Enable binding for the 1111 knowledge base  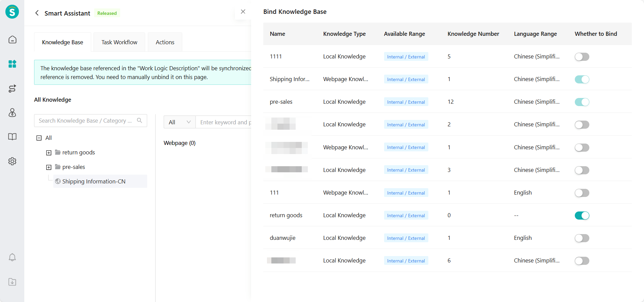582,57
